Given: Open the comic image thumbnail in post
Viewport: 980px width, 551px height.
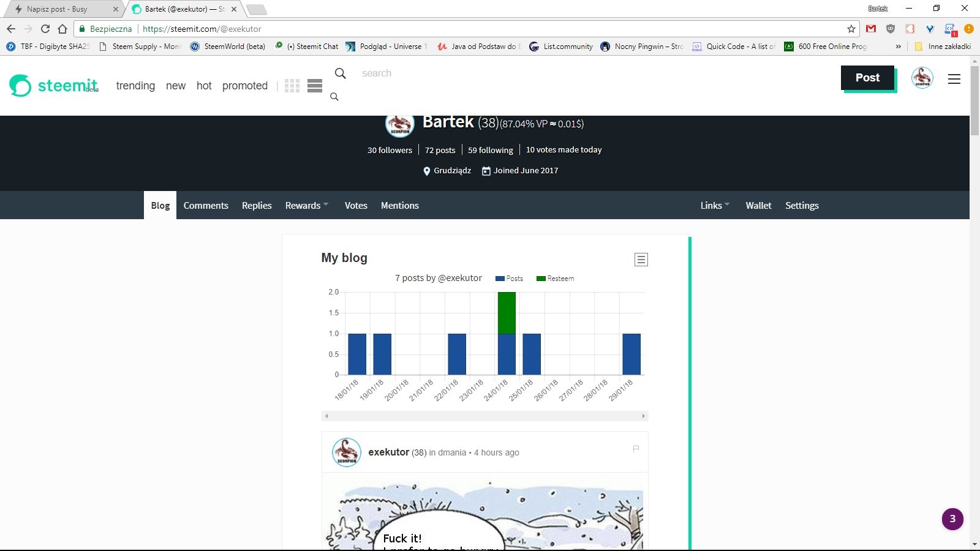Looking at the screenshot, I should [x=485, y=512].
